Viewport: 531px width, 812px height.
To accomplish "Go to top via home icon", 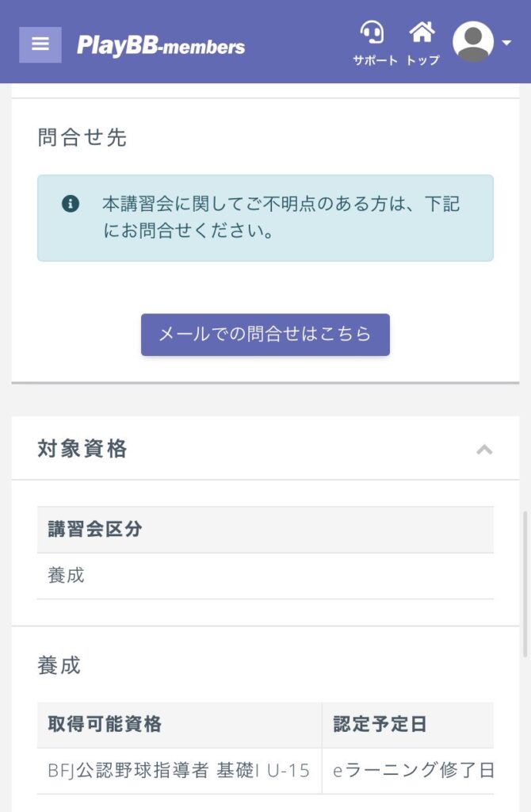I will pos(422,33).
